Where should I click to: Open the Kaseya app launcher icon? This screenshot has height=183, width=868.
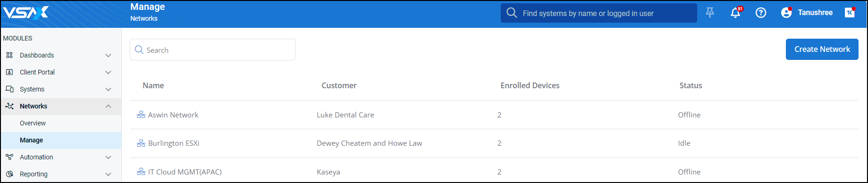pyautogui.click(x=850, y=12)
